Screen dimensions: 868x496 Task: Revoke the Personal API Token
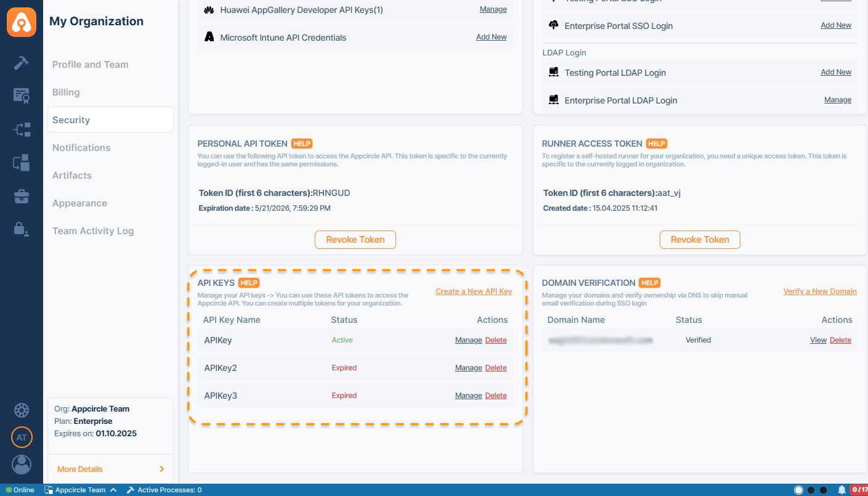tap(355, 240)
